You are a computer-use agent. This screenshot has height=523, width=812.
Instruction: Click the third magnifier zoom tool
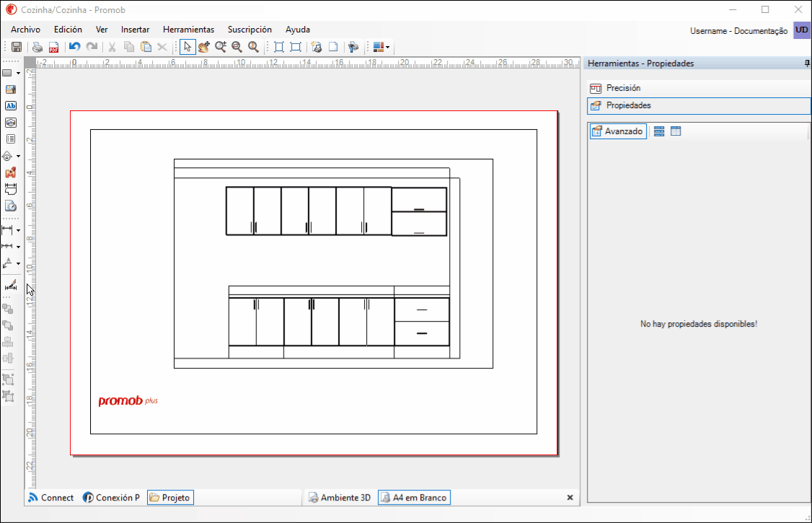253,47
